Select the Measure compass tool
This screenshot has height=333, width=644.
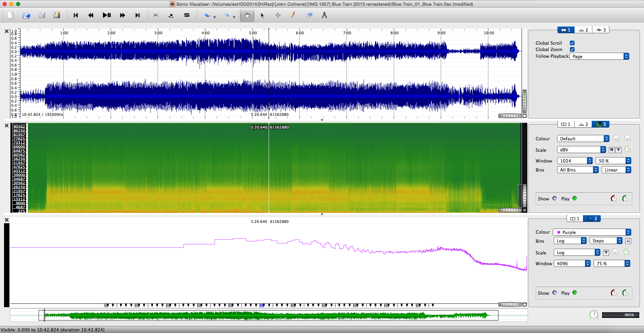(x=324, y=15)
